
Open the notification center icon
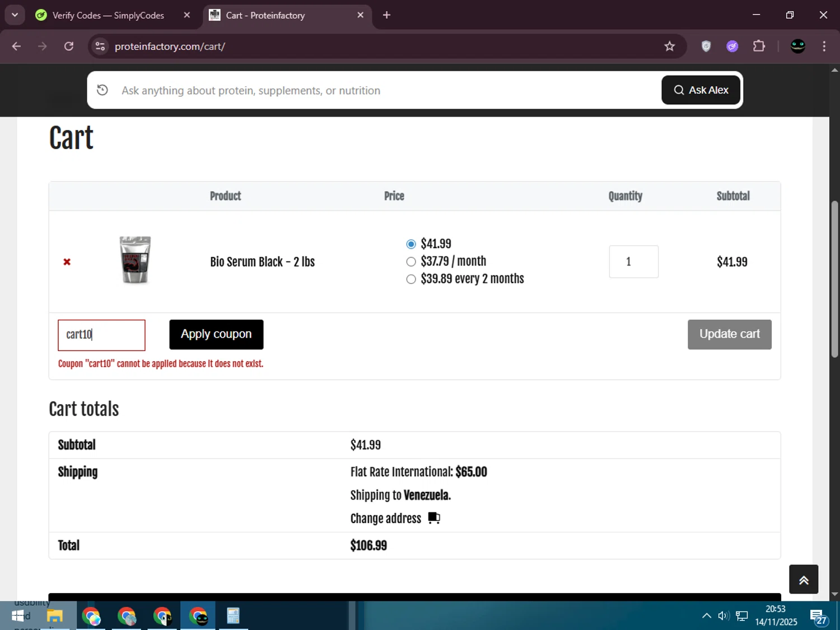(818, 616)
